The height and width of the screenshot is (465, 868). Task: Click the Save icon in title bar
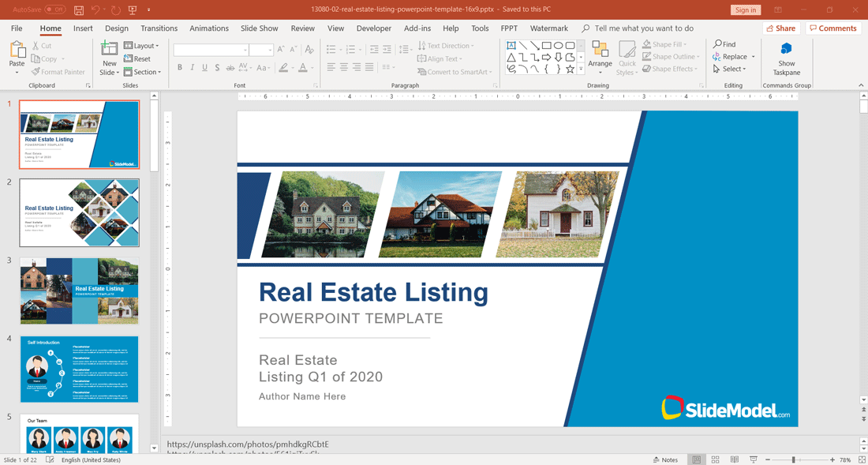[79, 10]
